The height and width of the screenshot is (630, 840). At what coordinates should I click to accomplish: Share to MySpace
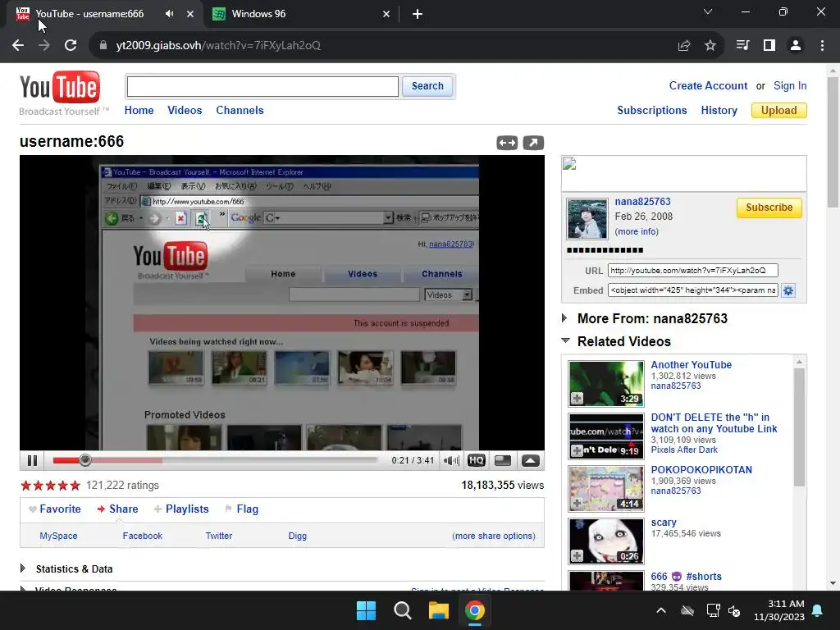(x=58, y=536)
